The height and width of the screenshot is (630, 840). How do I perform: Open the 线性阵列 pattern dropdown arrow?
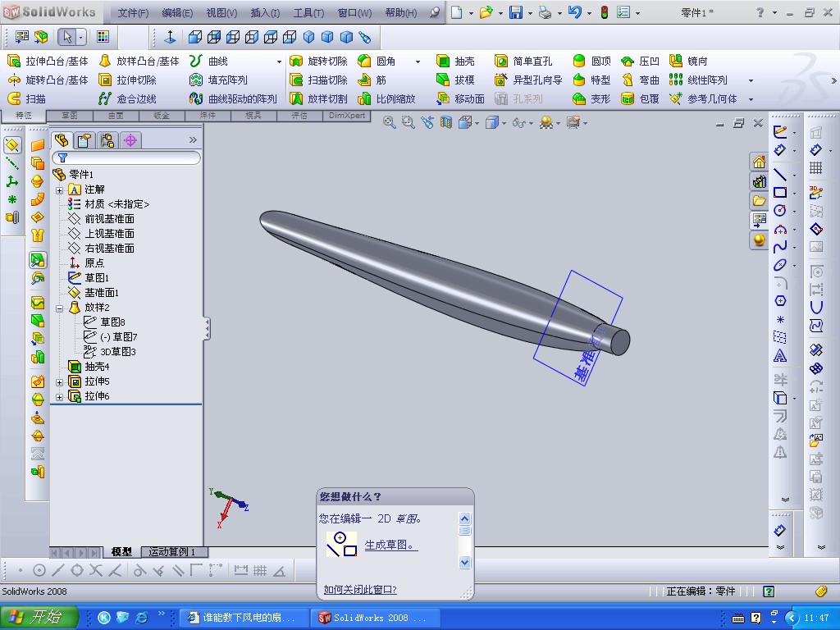click(751, 80)
